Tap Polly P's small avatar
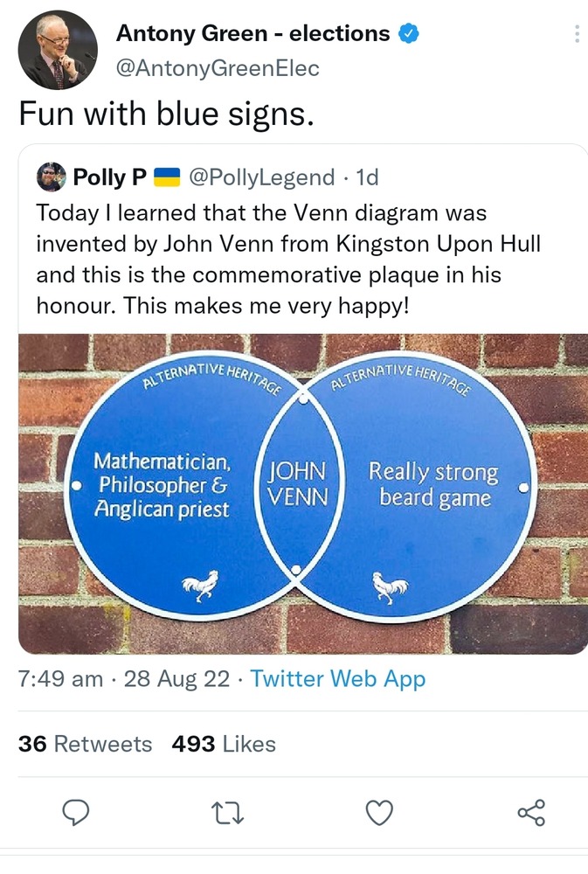 tap(51, 177)
